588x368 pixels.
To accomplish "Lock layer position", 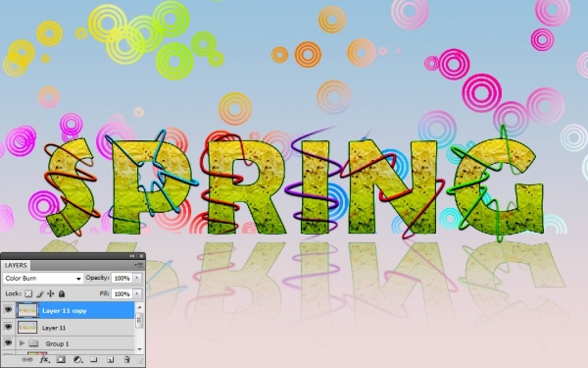I will 51,293.
